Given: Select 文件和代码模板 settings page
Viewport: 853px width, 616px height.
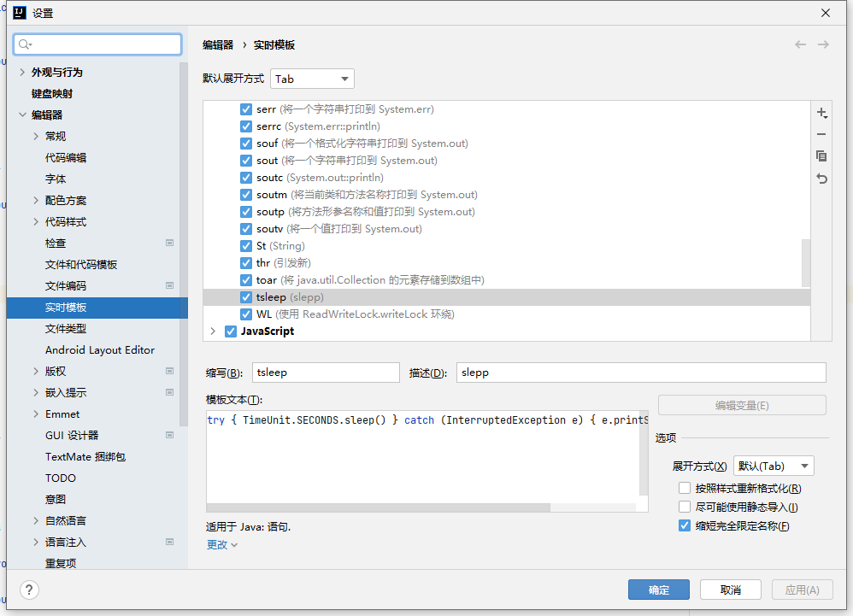Looking at the screenshot, I should pos(81,264).
